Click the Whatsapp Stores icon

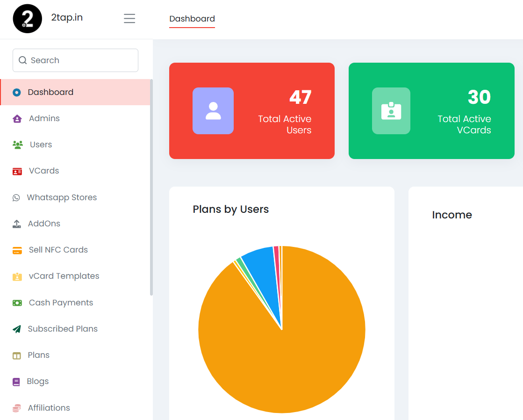coord(16,198)
